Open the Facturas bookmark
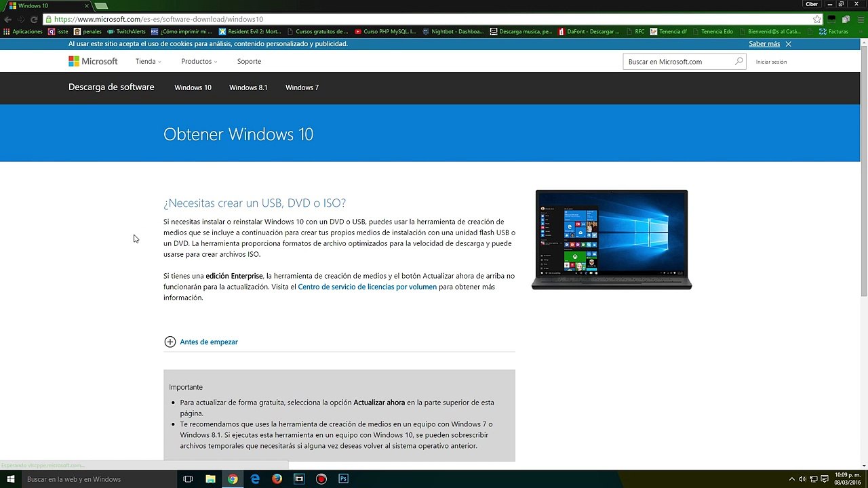The width and height of the screenshot is (868, 488). click(834, 31)
